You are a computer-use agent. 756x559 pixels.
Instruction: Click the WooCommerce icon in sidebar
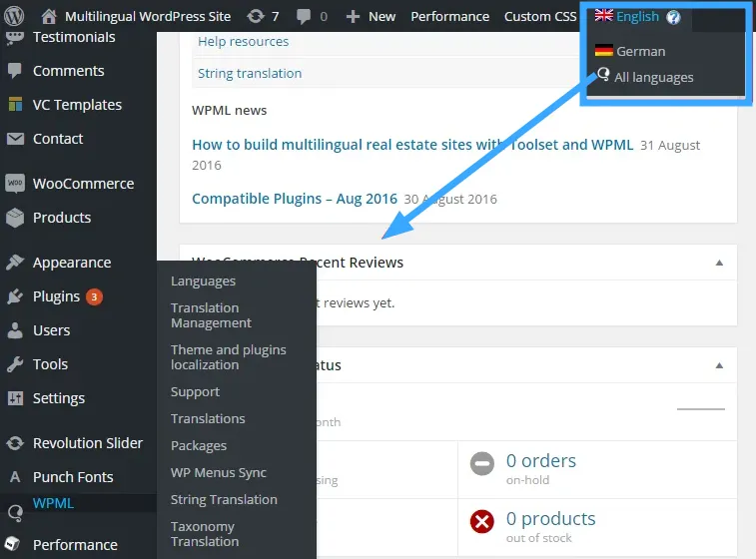click(15, 184)
